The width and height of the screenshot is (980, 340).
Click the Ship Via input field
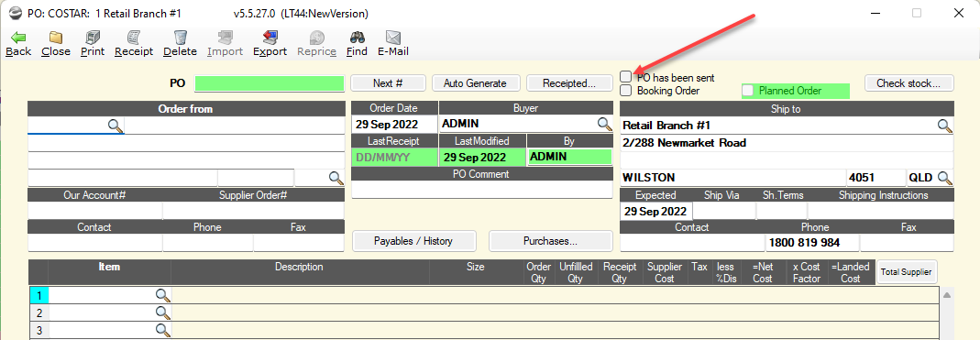pyautogui.click(x=723, y=211)
